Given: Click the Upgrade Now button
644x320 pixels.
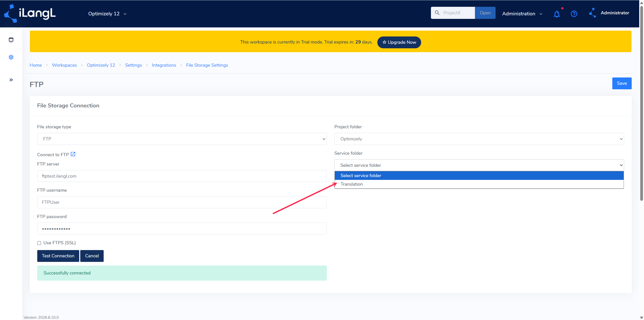Looking at the screenshot, I should pos(399,42).
